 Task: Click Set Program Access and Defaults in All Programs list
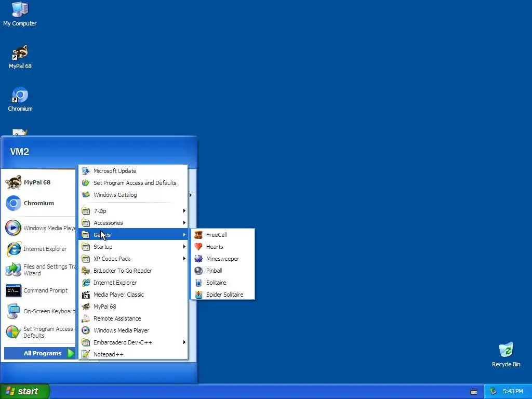coord(133,183)
